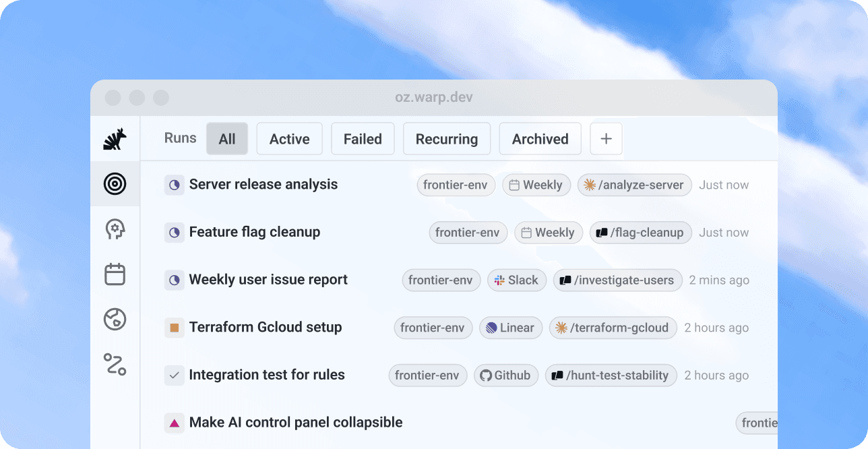Click the plus button to add a filter tab
The image size is (868, 449).
(606, 139)
